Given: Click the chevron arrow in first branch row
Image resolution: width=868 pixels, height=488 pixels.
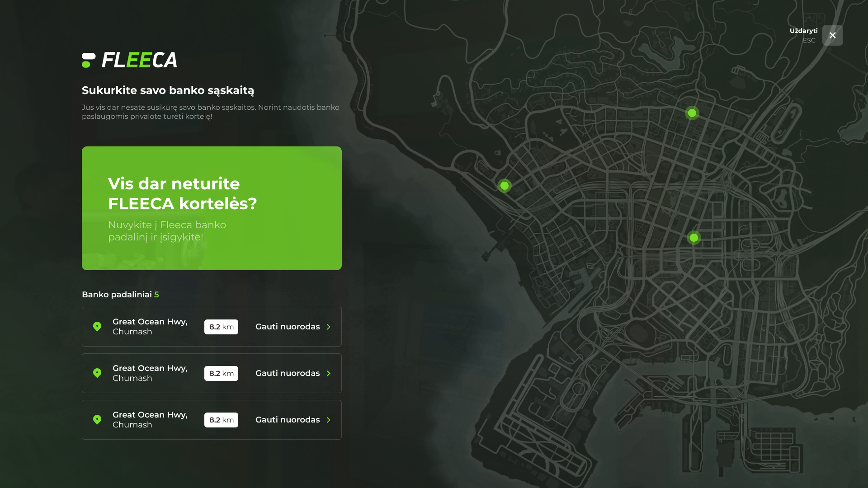Looking at the screenshot, I should click(x=329, y=327).
